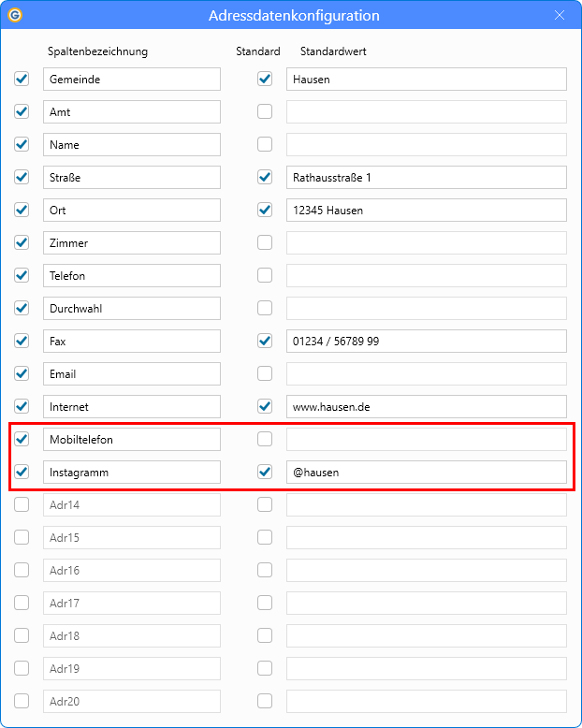Uncheck the Gemeinde column checkbox
Viewport: 582px width, 728px height.
pos(22,80)
